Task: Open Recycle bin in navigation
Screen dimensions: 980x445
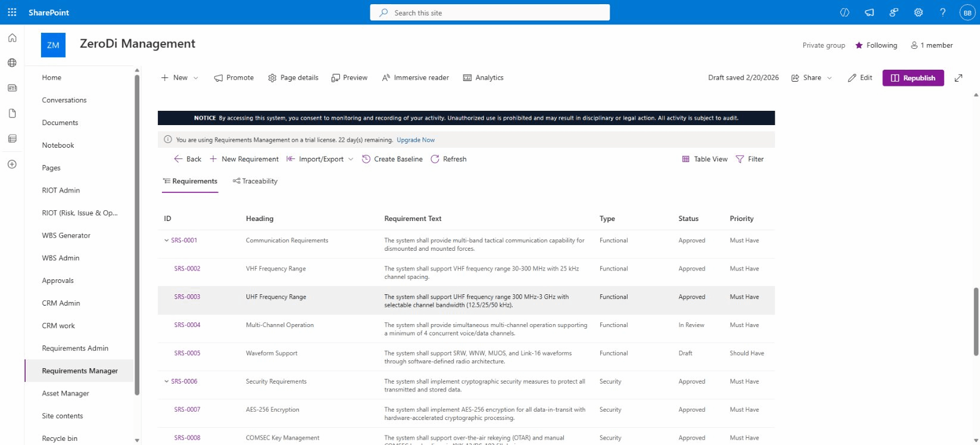Action: [60, 438]
